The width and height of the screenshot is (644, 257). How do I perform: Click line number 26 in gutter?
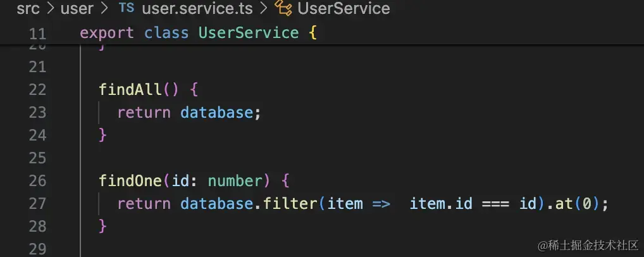point(37,181)
